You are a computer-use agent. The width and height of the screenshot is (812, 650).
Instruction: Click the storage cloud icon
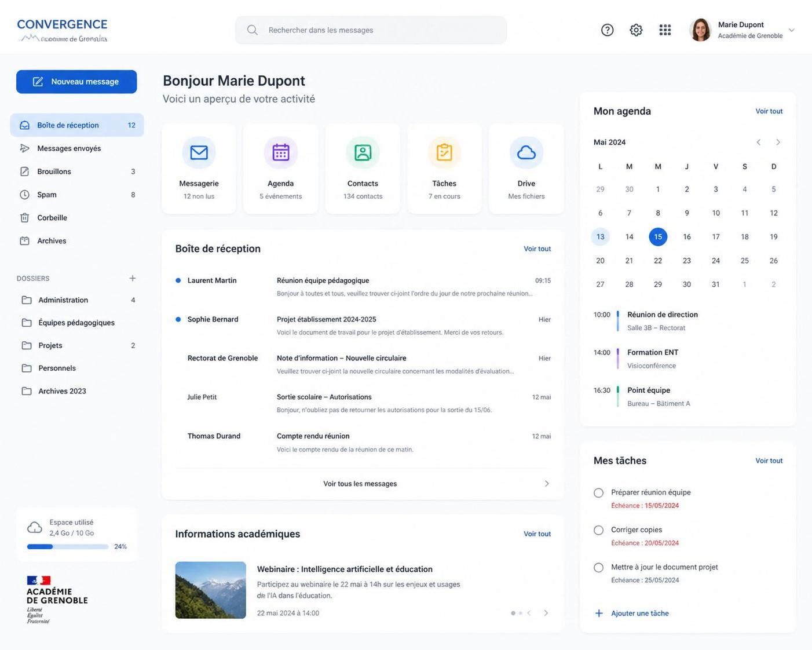35,527
